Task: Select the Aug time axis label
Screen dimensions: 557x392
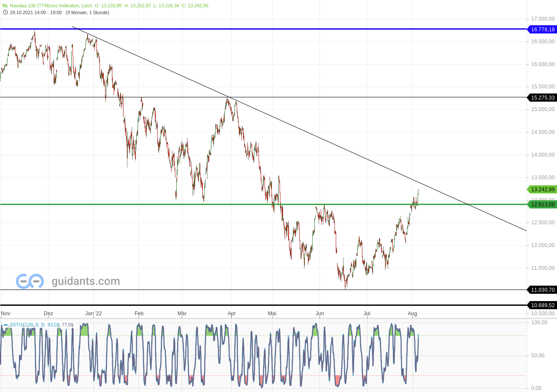Action: click(412, 314)
